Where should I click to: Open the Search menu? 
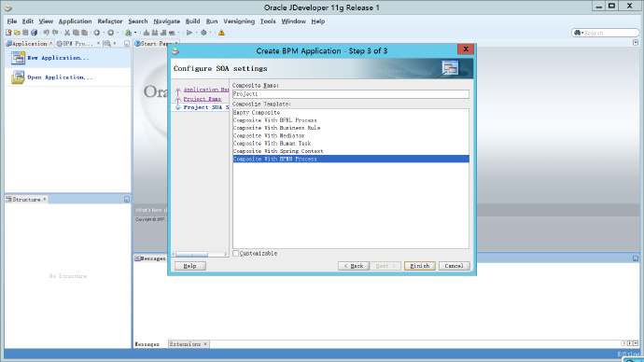click(x=137, y=21)
